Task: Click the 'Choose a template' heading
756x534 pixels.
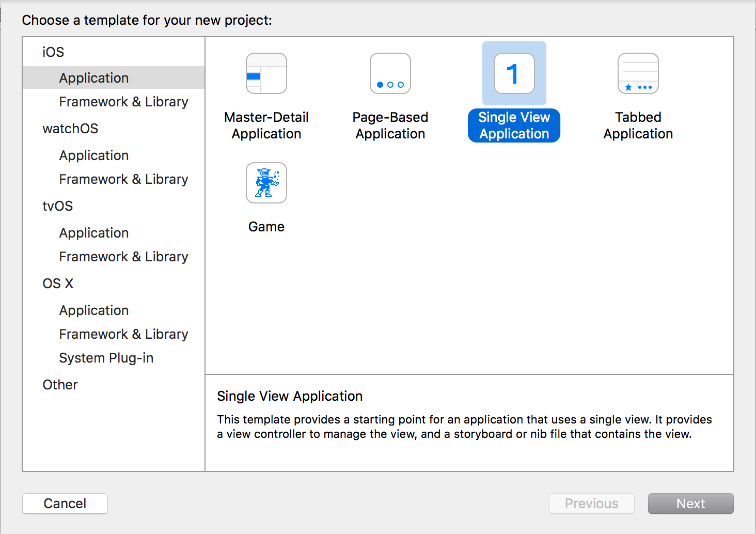Action: 147,20
